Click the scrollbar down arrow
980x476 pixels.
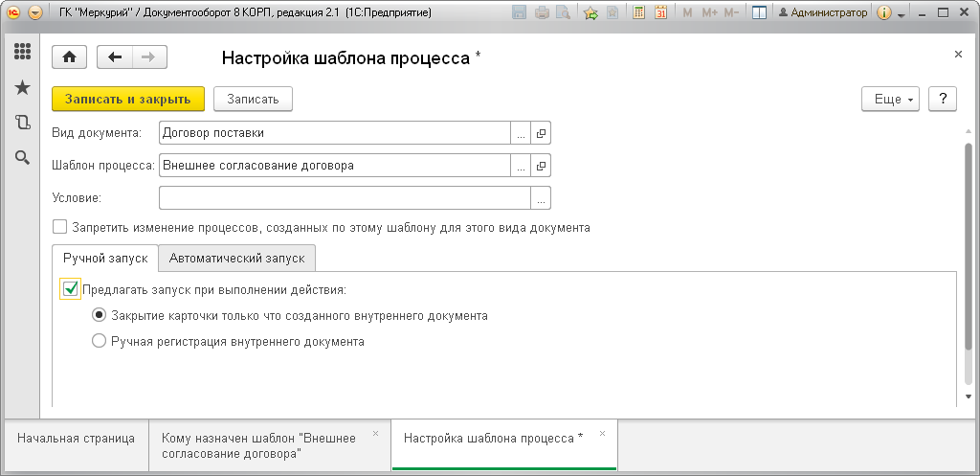point(969,397)
